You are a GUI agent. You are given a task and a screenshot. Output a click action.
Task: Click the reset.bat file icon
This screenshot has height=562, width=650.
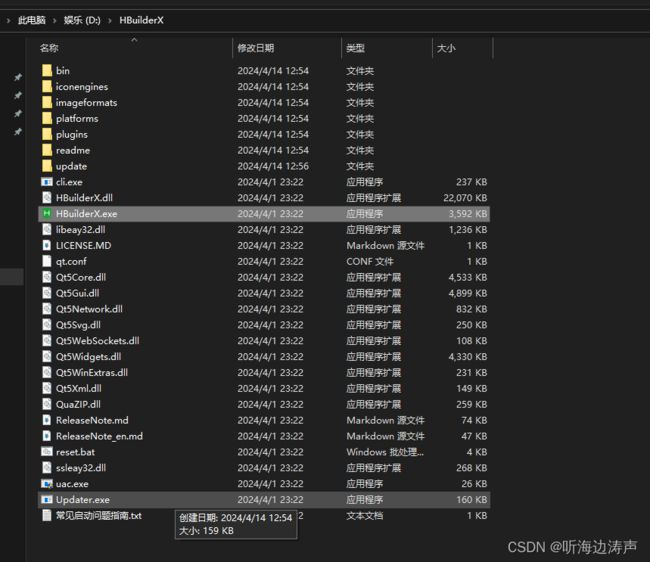tap(47, 452)
